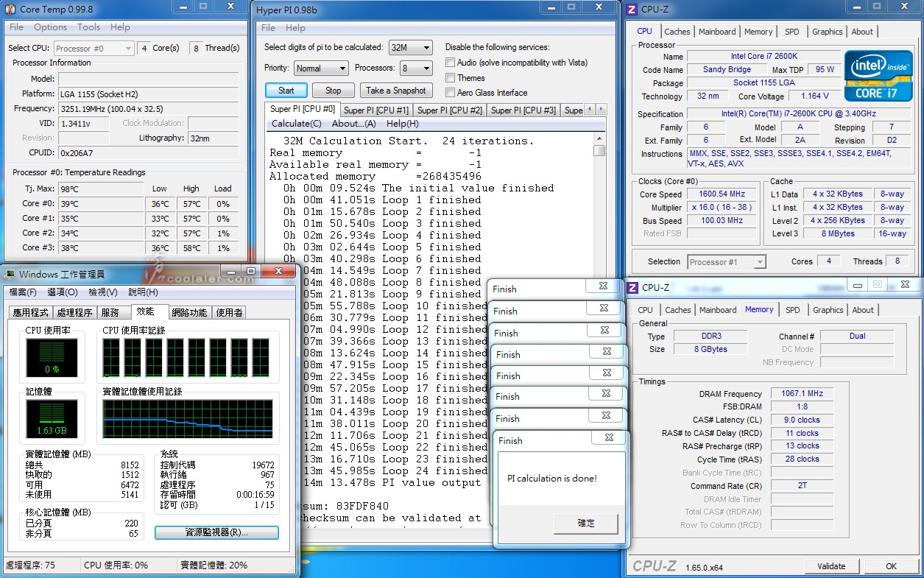This screenshot has width=924, height=578.
Task: Open the Graphics tab in the CPU-Z Memory window
Action: tap(828, 310)
